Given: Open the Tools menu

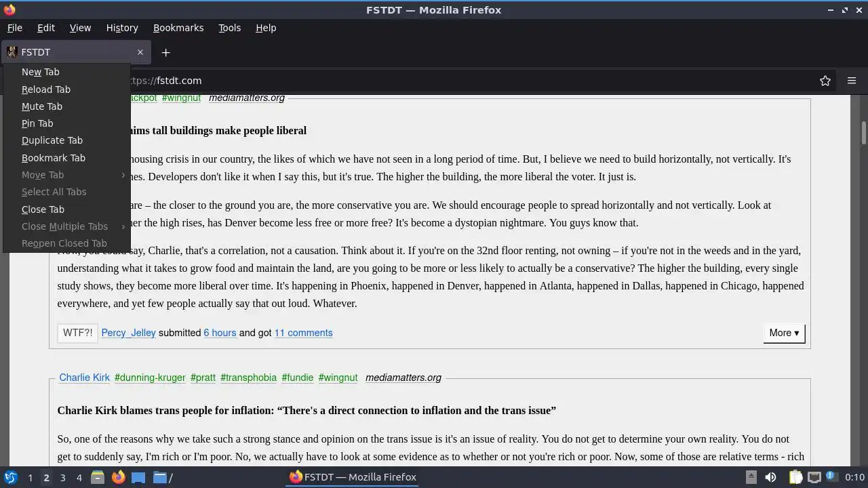Looking at the screenshot, I should pos(229,28).
